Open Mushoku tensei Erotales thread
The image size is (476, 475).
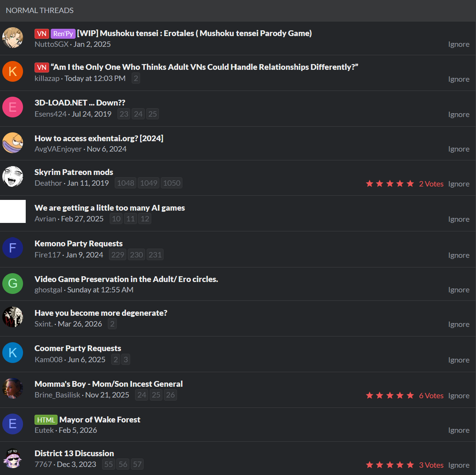(x=194, y=33)
